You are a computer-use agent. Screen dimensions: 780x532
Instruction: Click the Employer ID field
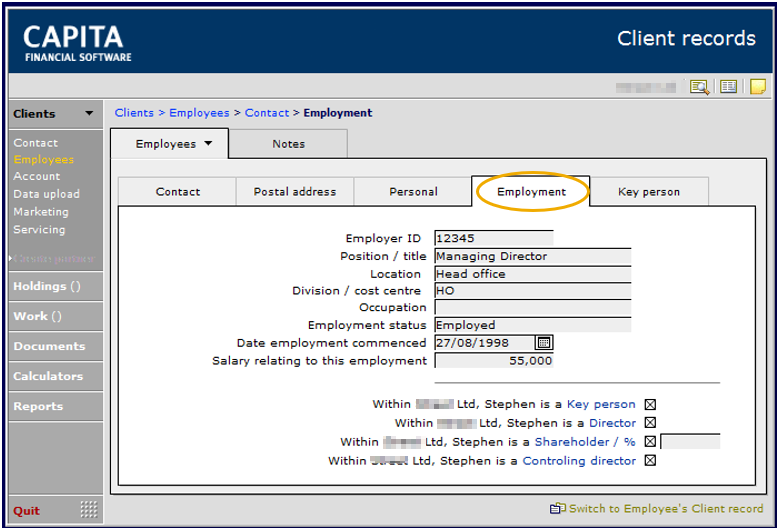[x=493, y=238]
